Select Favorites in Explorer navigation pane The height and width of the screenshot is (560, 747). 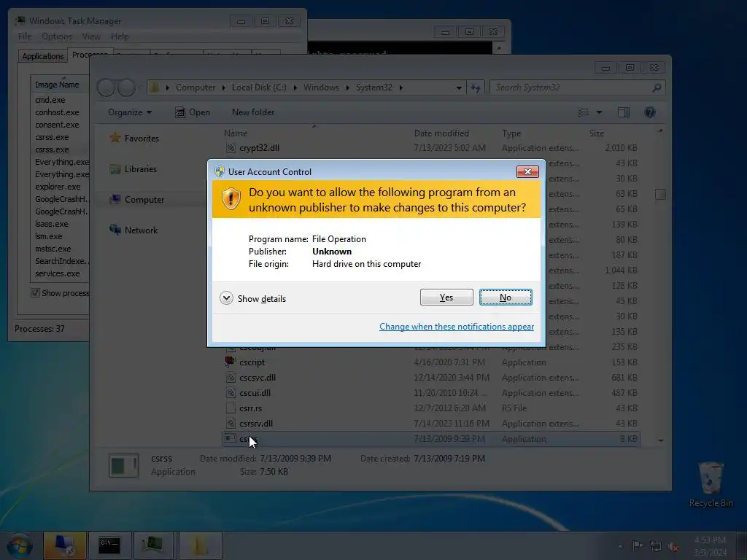(x=142, y=138)
